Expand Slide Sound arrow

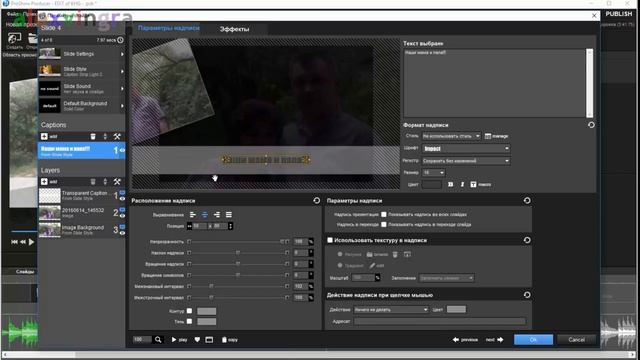(x=122, y=89)
